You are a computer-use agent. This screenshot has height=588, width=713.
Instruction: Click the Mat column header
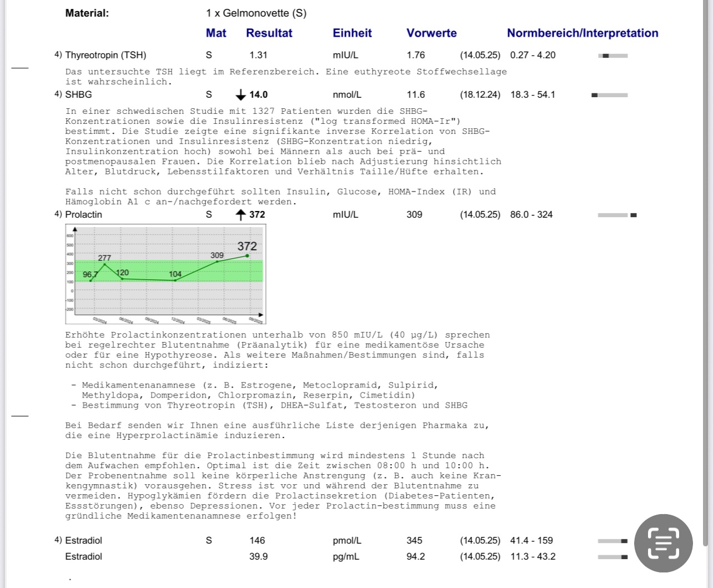(x=216, y=33)
